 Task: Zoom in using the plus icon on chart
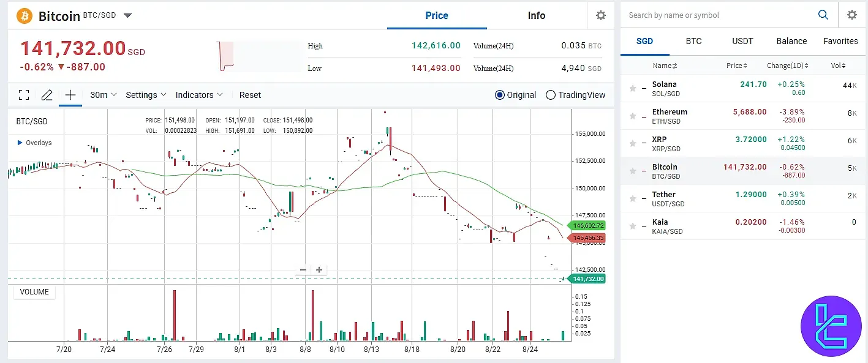click(x=319, y=269)
